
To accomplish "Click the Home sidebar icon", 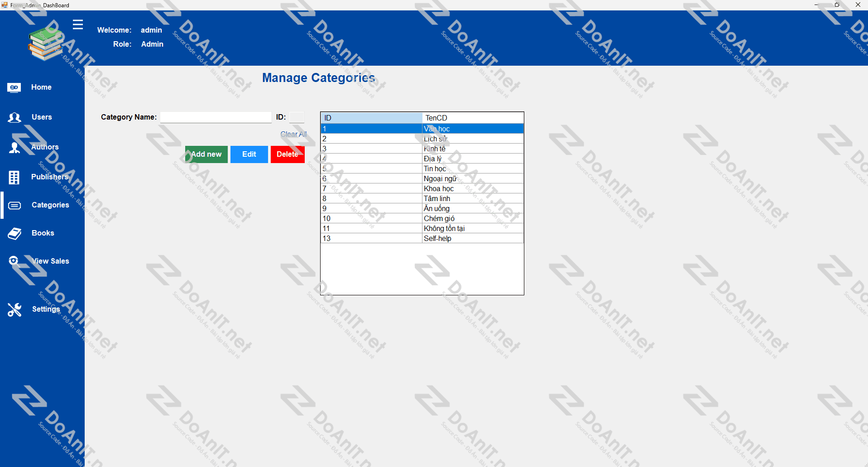I will 14,87.
